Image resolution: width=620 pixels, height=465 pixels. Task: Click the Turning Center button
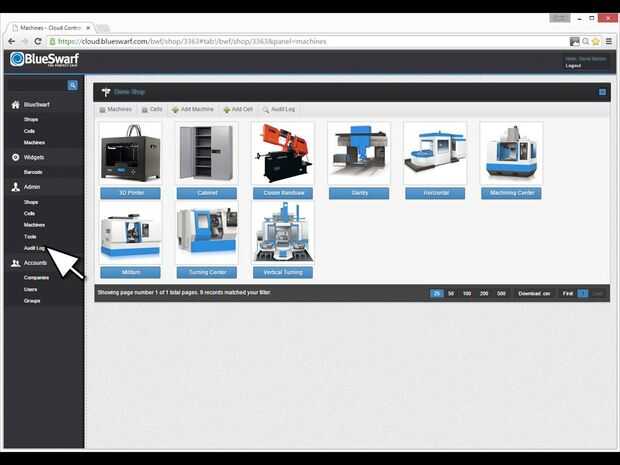[207, 272]
